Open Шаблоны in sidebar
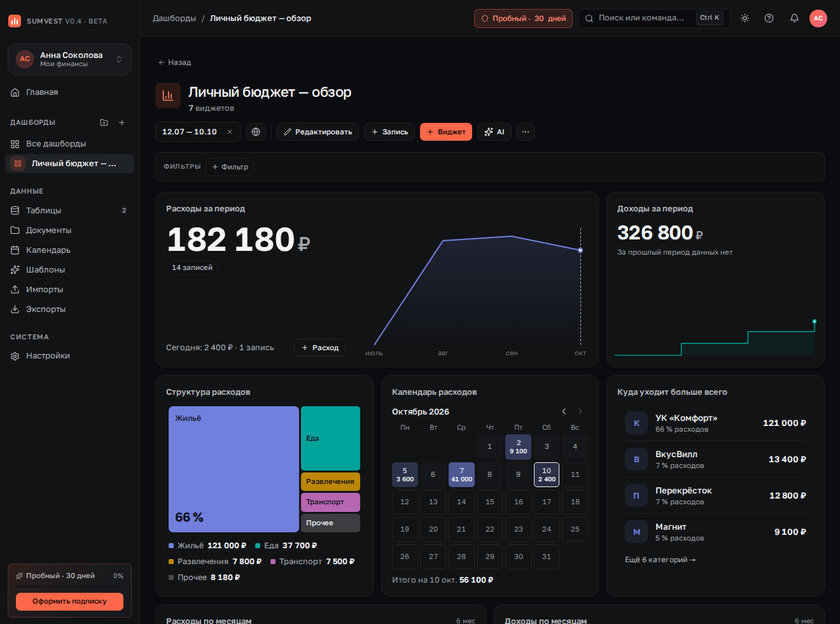The image size is (840, 624). click(x=69, y=269)
